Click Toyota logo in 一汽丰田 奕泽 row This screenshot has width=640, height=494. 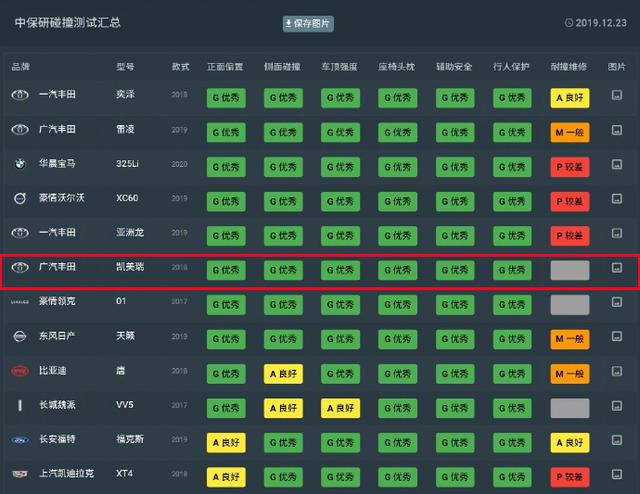(x=20, y=95)
